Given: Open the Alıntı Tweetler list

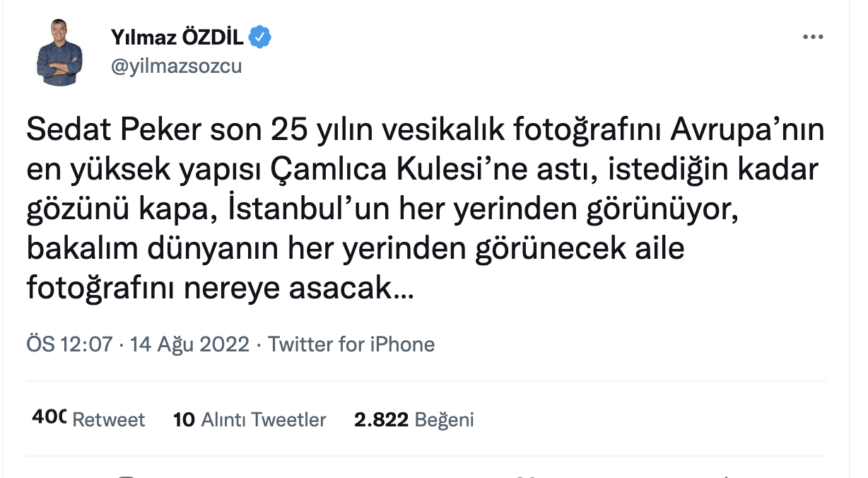Looking at the screenshot, I should [263, 419].
